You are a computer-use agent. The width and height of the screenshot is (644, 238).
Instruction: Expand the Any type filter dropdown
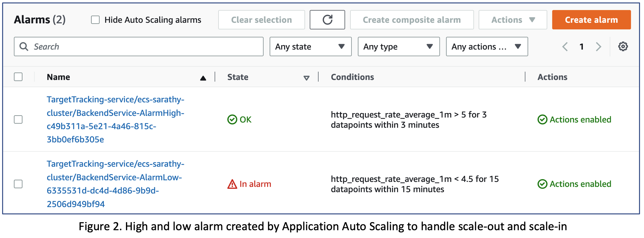click(398, 47)
